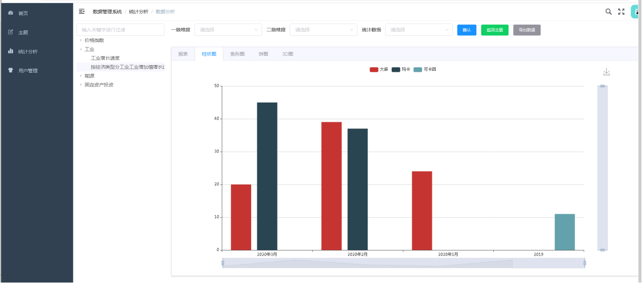Click 数据管理系统 breadcrumb link
The image size is (644, 284).
(107, 11)
